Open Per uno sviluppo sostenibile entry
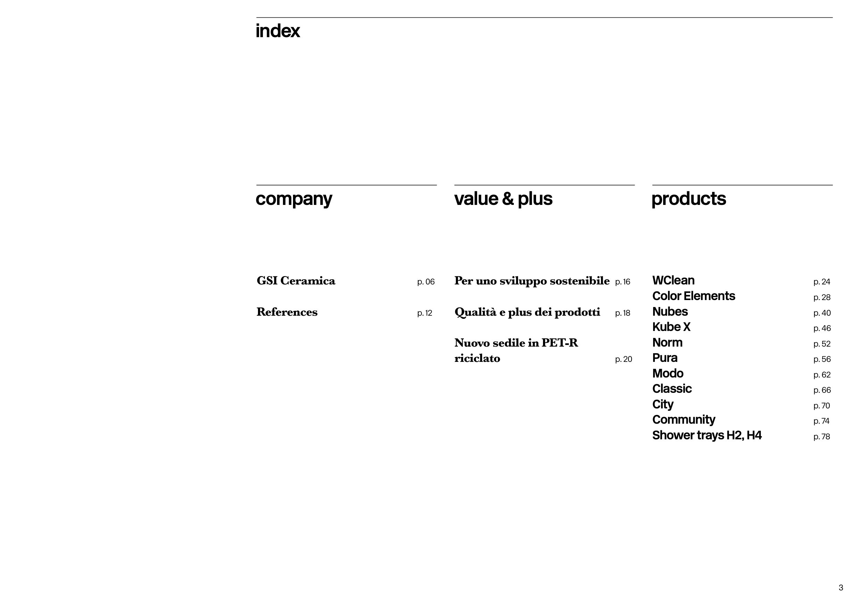Screen dimensions: 868x614 point(532,281)
